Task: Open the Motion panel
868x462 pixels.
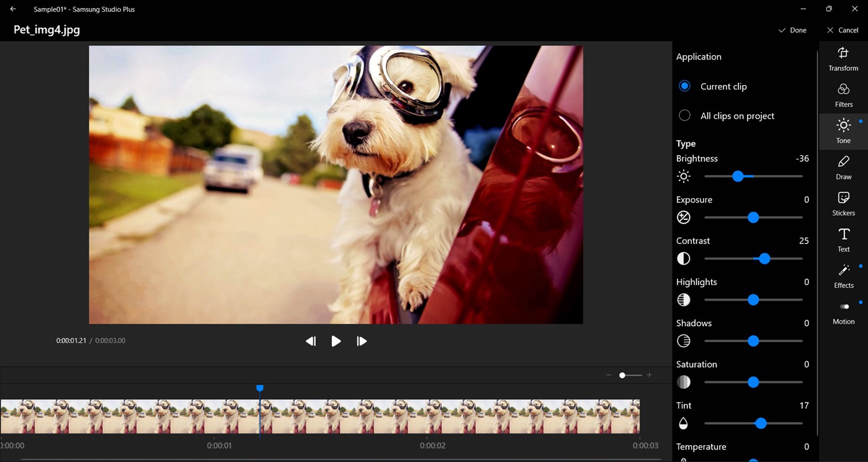Action: coord(843,313)
